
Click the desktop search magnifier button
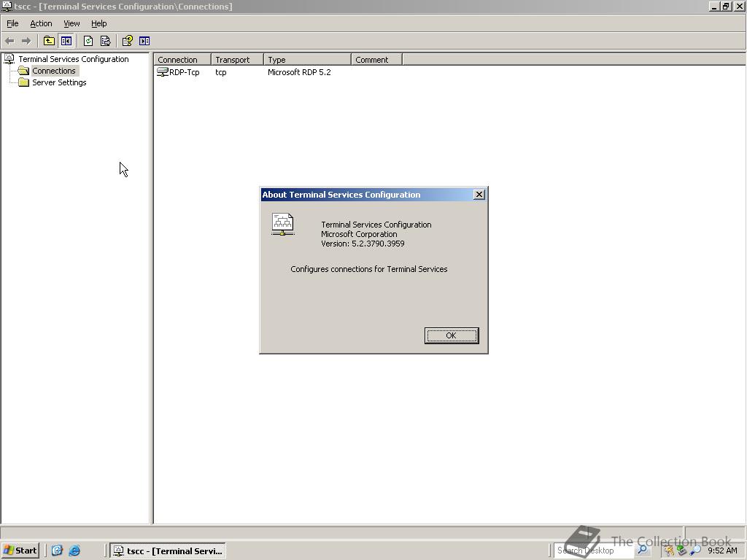pyautogui.click(x=642, y=551)
